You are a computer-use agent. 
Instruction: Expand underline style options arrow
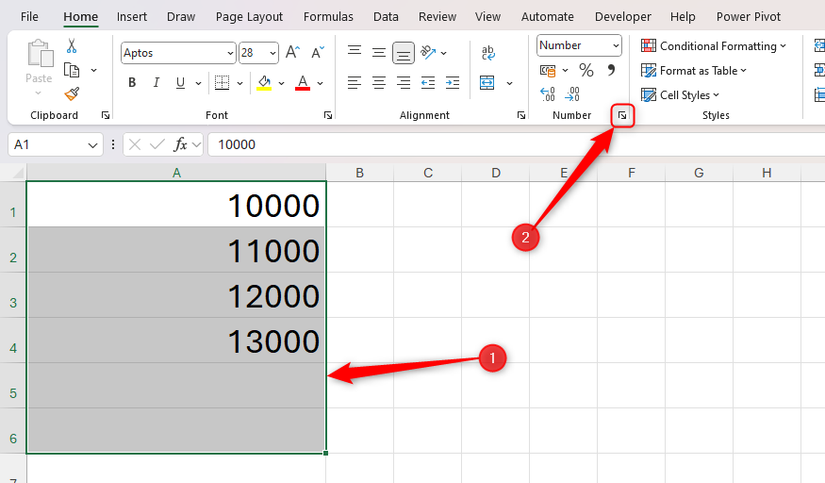coord(198,83)
